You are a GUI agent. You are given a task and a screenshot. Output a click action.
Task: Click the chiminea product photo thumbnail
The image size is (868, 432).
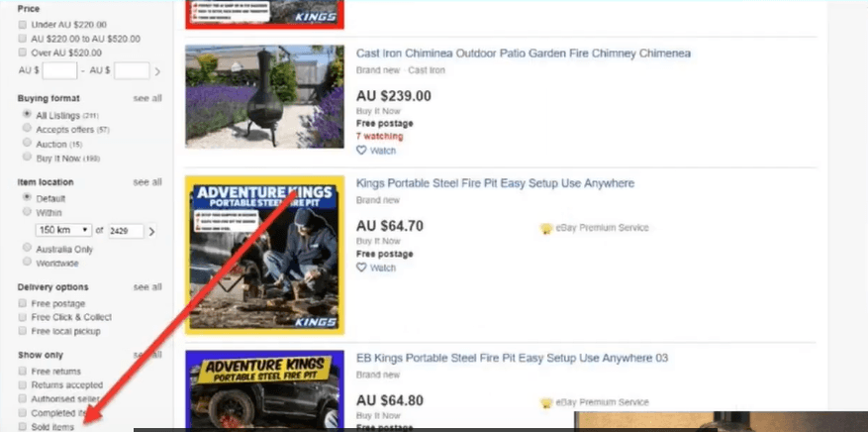pyautogui.click(x=264, y=97)
